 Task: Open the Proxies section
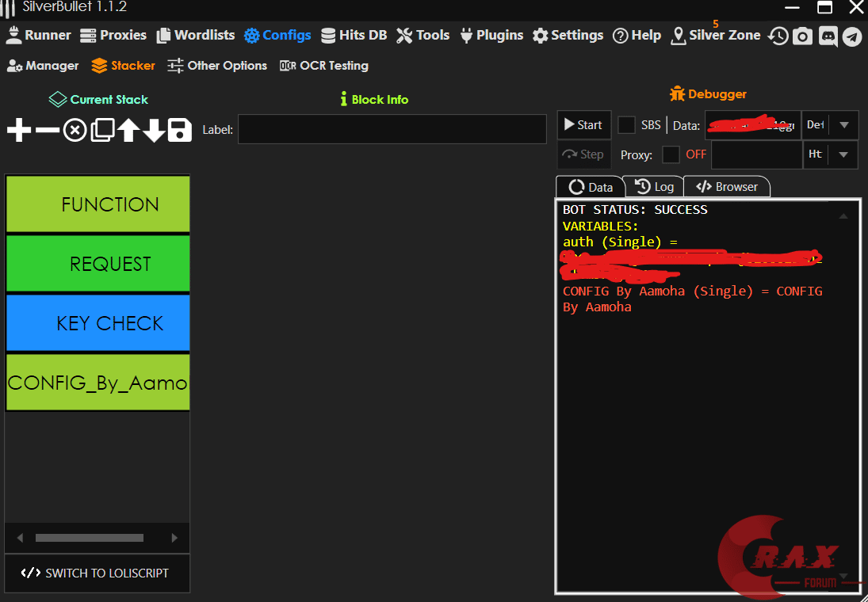click(113, 36)
